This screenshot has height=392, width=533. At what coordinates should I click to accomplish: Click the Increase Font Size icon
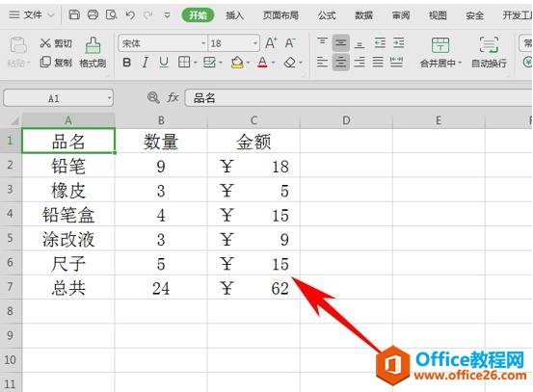point(271,43)
